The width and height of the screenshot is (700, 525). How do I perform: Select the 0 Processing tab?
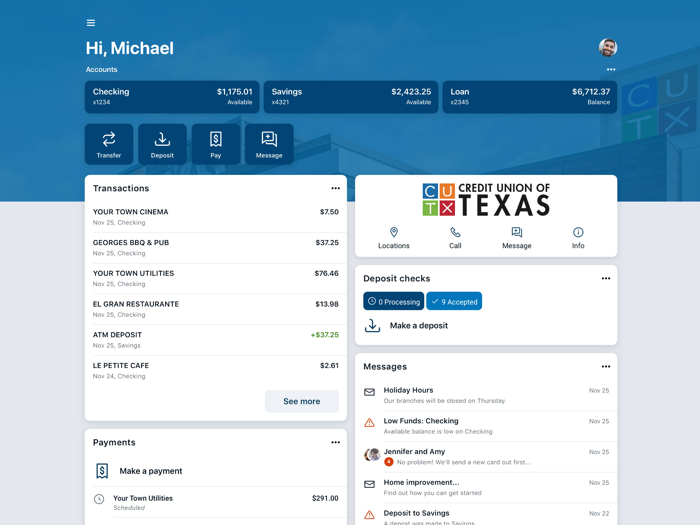(x=394, y=301)
